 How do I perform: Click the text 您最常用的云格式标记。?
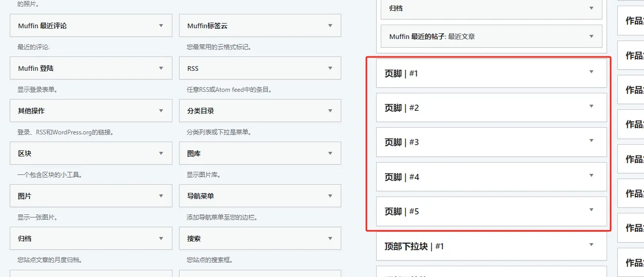[x=219, y=47]
